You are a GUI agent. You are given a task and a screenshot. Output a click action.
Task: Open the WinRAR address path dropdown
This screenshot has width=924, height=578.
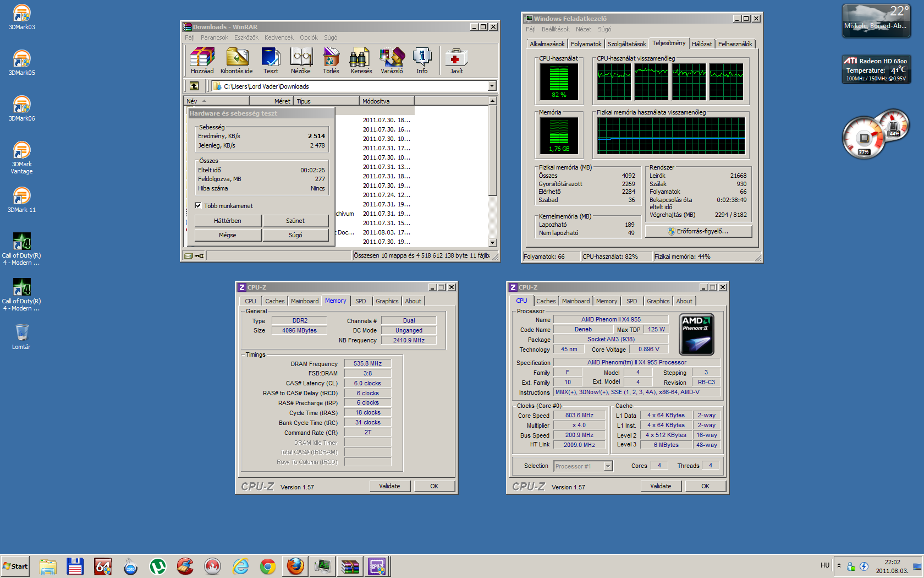(x=492, y=86)
